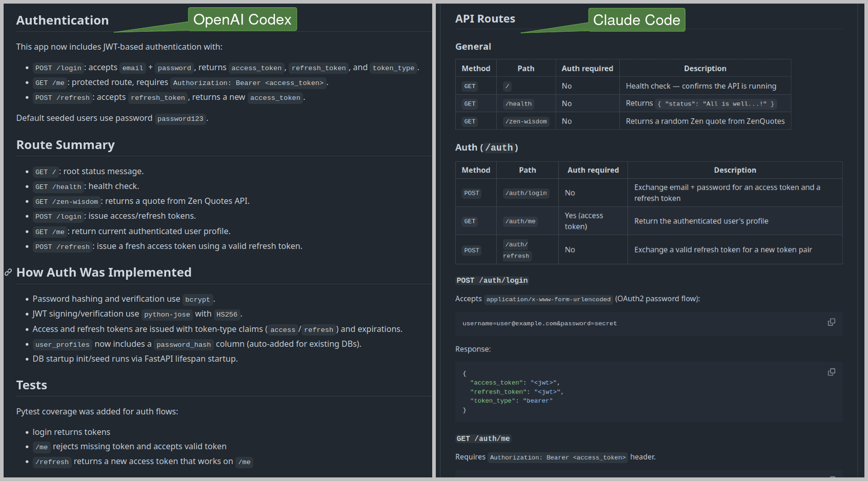Select the POST /login code chip

(x=58, y=68)
